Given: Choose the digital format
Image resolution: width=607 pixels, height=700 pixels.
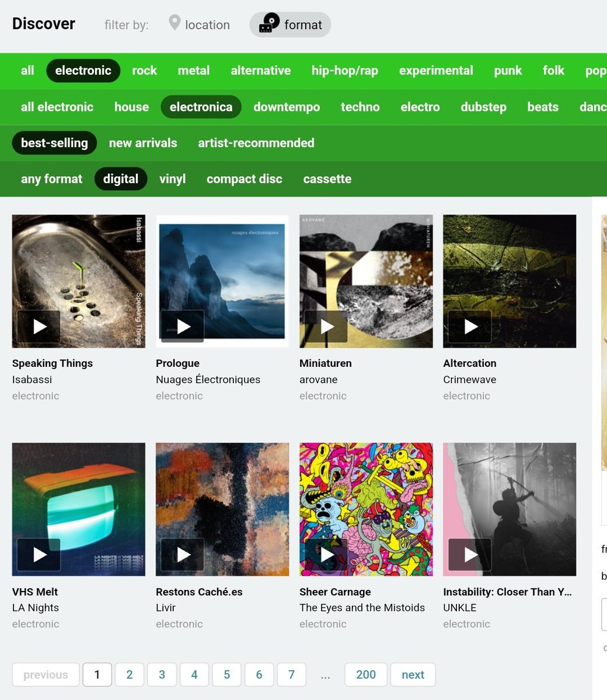Looking at the screenshot, I should click(x=121, y=179).
